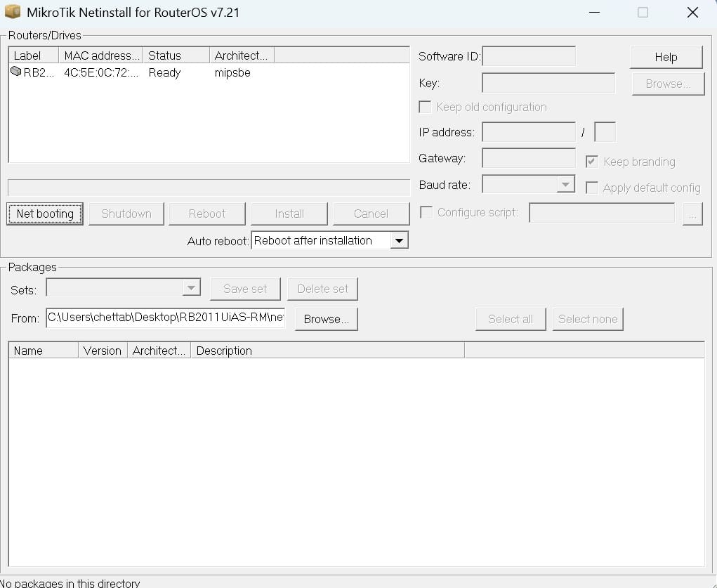Click the Install button
Screen dimensions: 717x588
289,214
